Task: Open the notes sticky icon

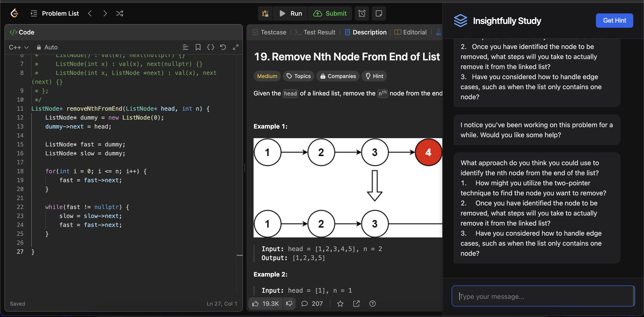Action: click(x=379, y=13)
